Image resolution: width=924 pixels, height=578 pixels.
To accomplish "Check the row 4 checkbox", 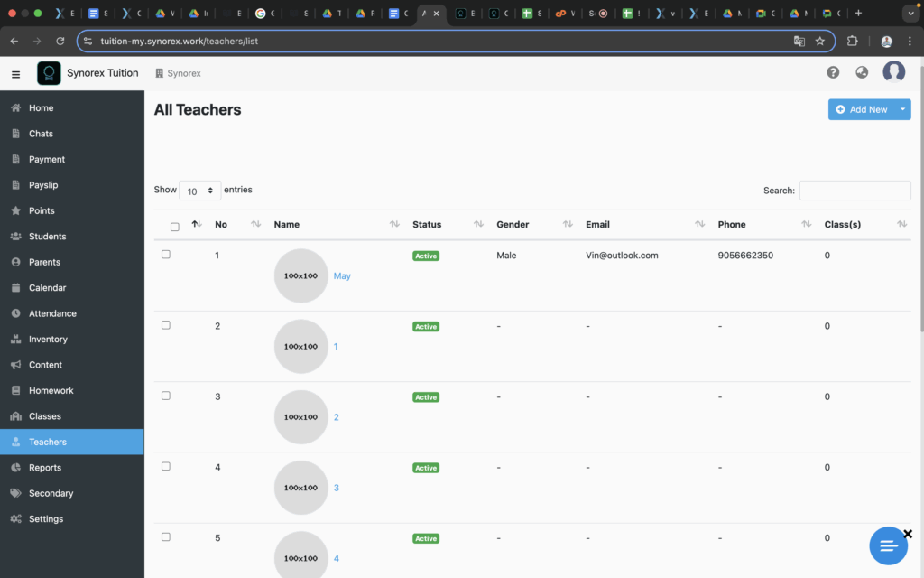I will [x=166, y=467].
